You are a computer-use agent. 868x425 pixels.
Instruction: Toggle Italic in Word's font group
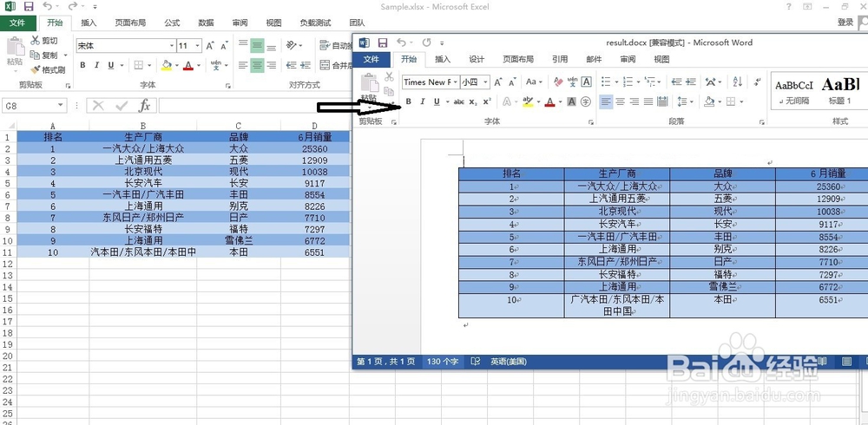pos(423,101)
